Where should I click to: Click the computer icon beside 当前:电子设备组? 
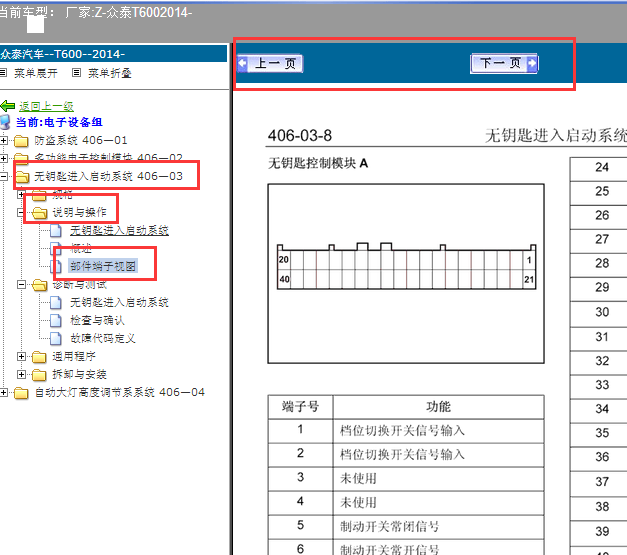[5, 122]
